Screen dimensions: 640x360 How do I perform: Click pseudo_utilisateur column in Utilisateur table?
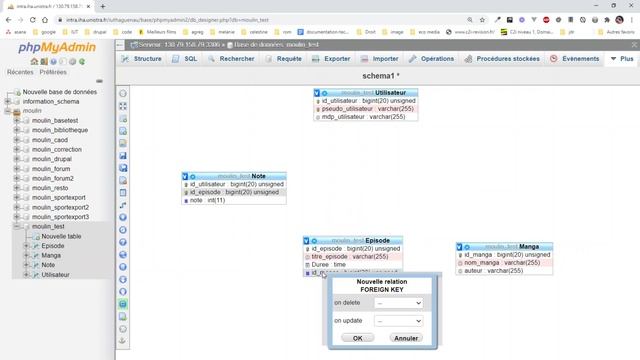pos(366,109)
